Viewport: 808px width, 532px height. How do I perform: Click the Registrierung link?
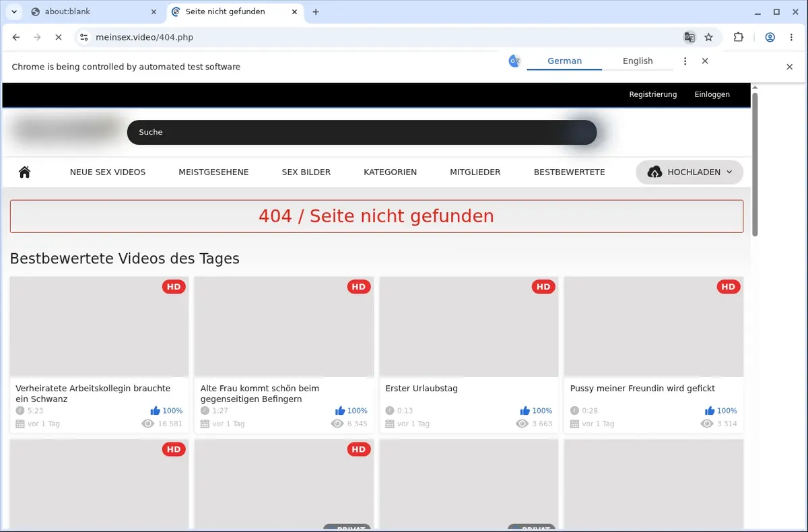[x=653, y=94]
